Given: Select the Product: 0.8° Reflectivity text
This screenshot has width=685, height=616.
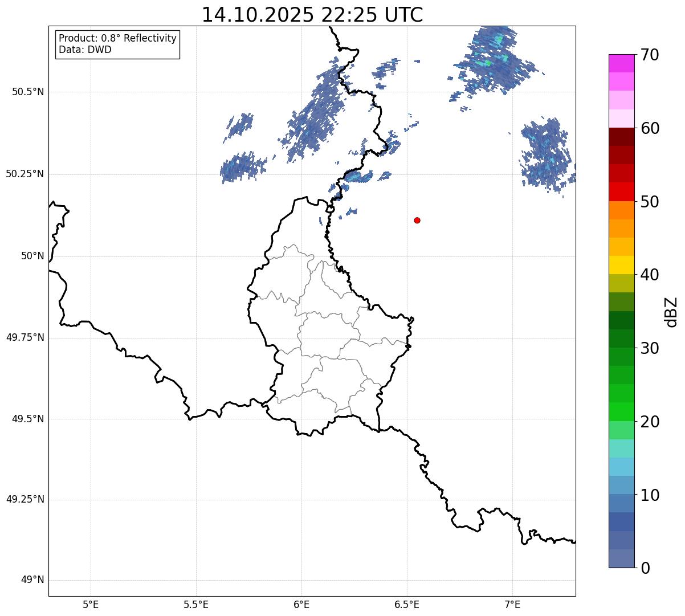Looking at the screenshot, I should coord(118,38).
